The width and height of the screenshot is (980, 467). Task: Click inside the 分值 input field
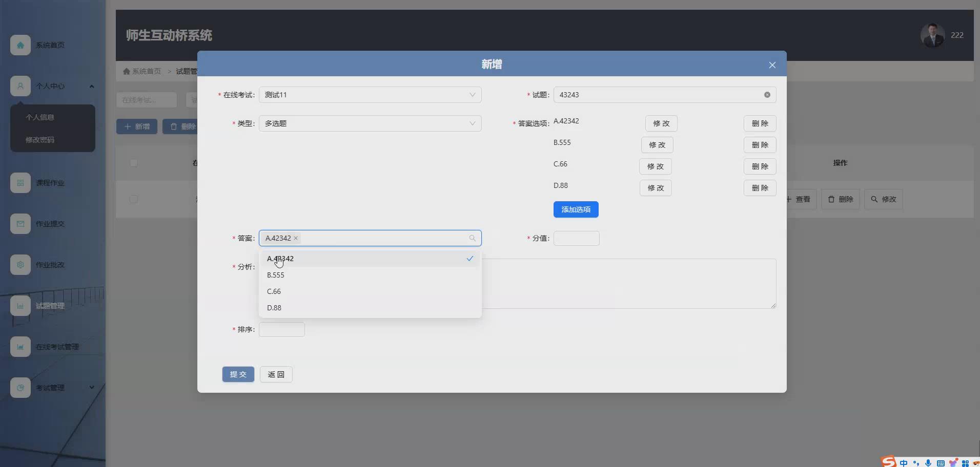coord(576,238)
